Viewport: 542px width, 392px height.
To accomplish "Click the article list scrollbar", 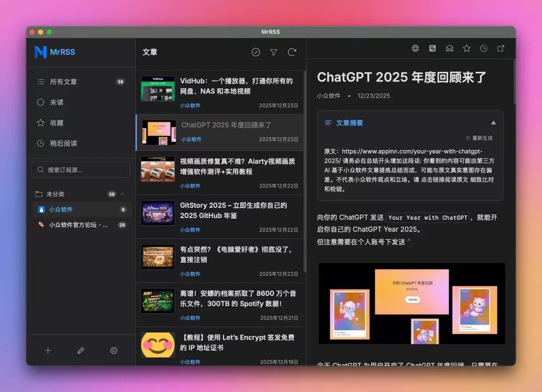I will click(x=305, y=171).
